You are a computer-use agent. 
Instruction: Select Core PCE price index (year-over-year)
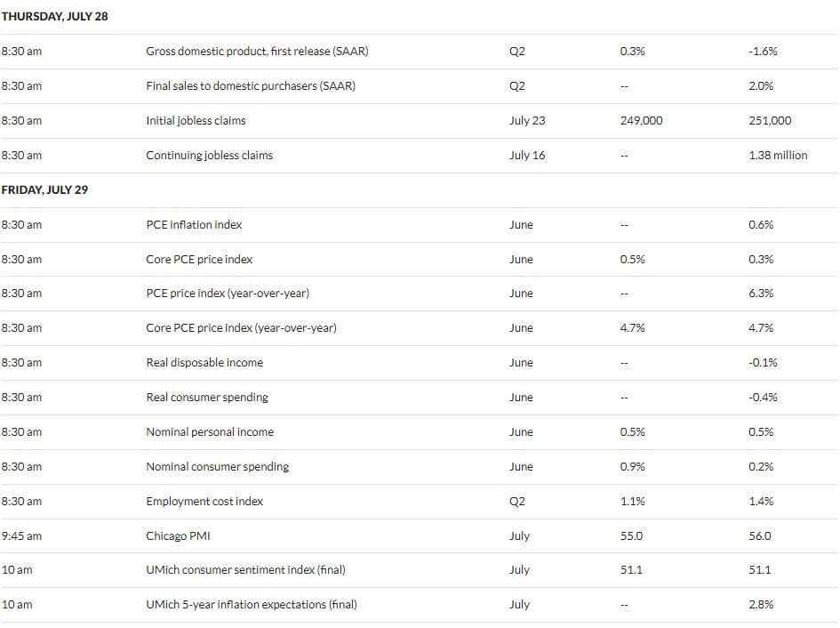tap(241, 327)
